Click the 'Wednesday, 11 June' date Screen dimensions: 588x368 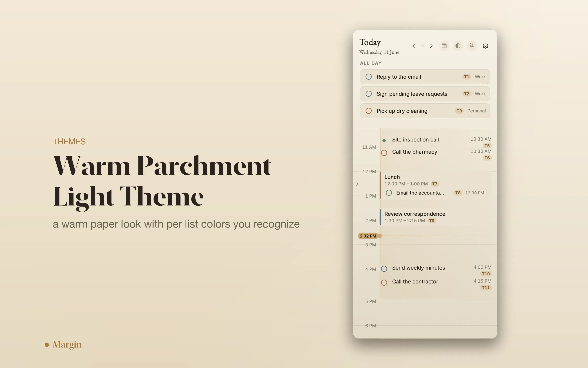[379, 52]
